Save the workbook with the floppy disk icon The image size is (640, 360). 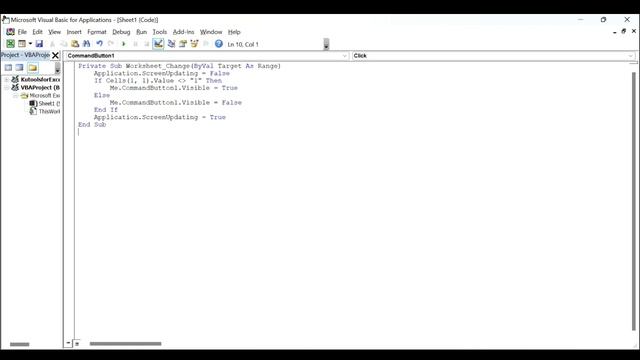(x=39, y=44)
